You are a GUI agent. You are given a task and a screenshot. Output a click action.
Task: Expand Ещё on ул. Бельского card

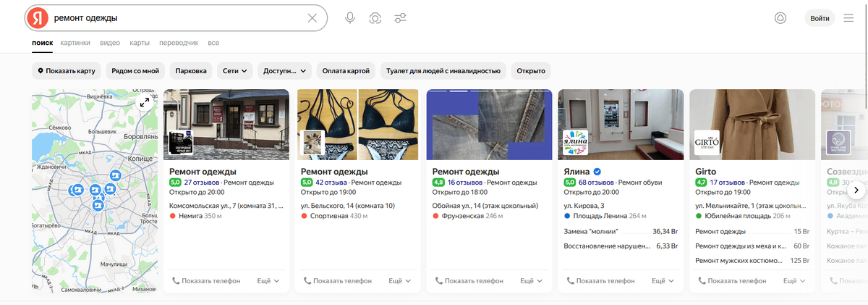click(399, 280)
